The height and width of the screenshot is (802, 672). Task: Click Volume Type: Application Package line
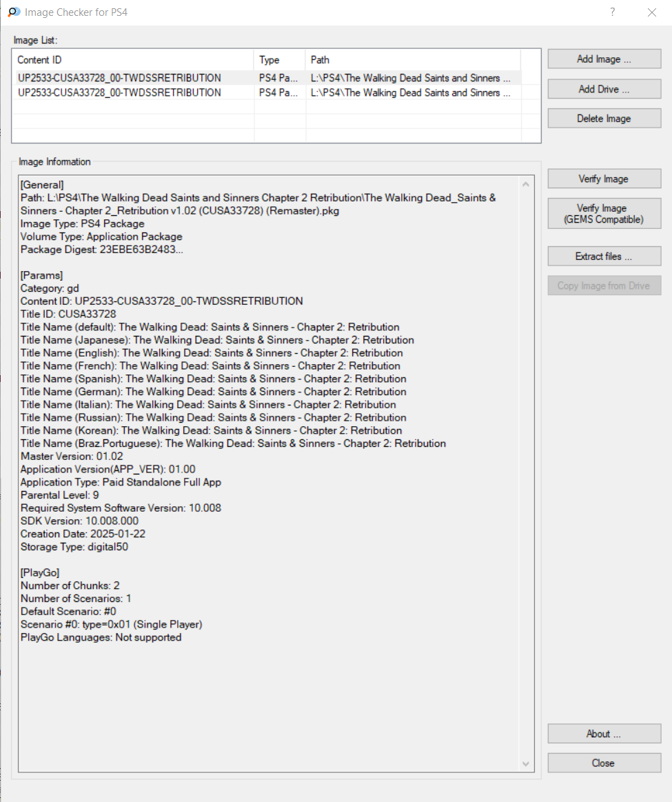[x=101, y=237]
